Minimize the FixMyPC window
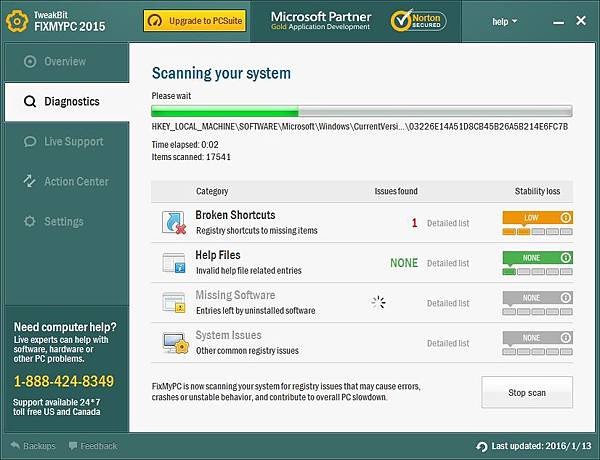Viewport: 600px width, 460px height. tap(558, 23)
